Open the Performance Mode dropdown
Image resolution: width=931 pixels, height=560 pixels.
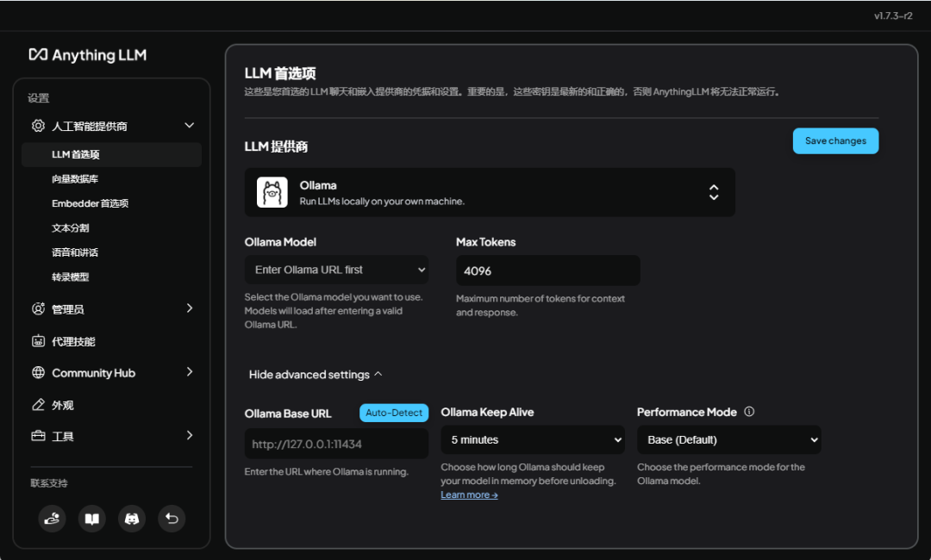[729, 439]
